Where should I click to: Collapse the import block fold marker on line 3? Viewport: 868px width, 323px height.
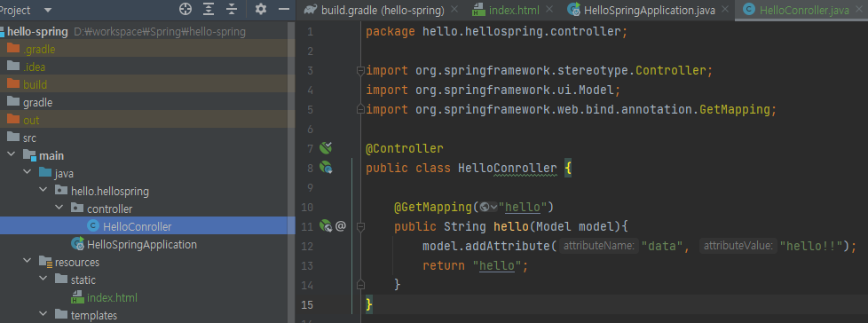361,71
